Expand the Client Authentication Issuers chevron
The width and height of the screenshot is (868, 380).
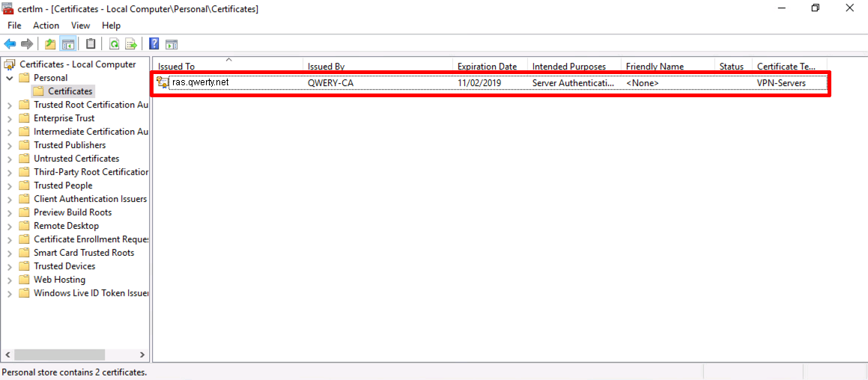10,200
